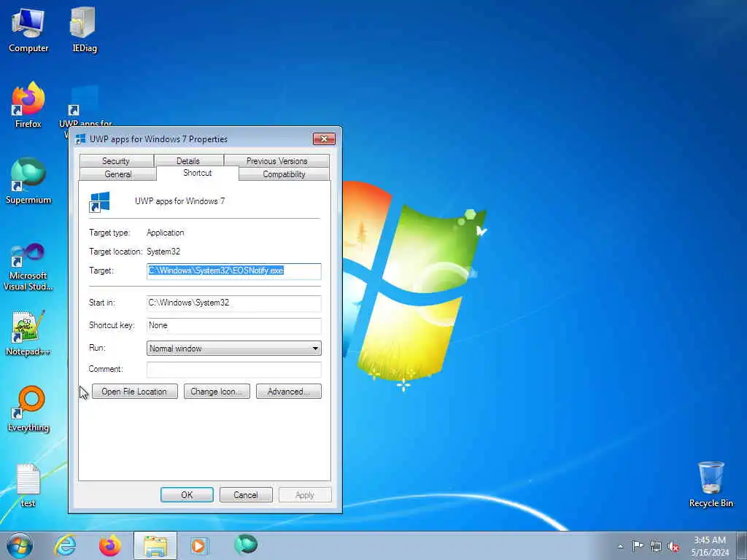The height and width of the screenshot is (560, 747).
Task: Open Windows Media Player from the taskbar
Action: [198, 545]
